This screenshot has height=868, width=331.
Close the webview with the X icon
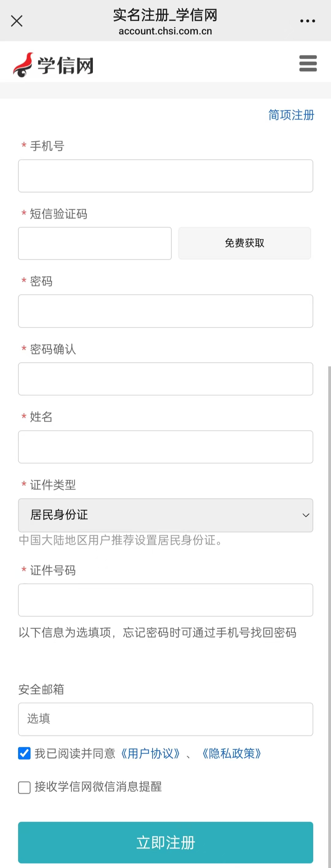click(17, 21)
